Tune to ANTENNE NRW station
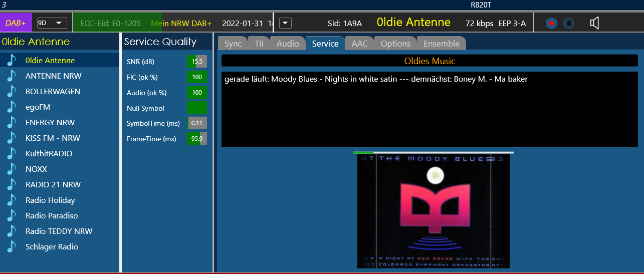The height and width of the screenshot is (274, 644). (54, 76)
